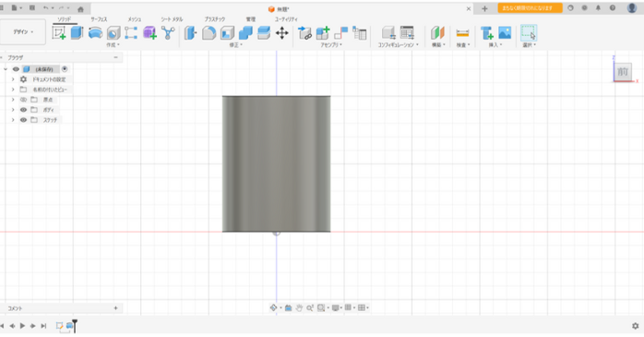Screen dimensions: 644x337
Task: Click the New Component icon
Action: tap(323, 33)
